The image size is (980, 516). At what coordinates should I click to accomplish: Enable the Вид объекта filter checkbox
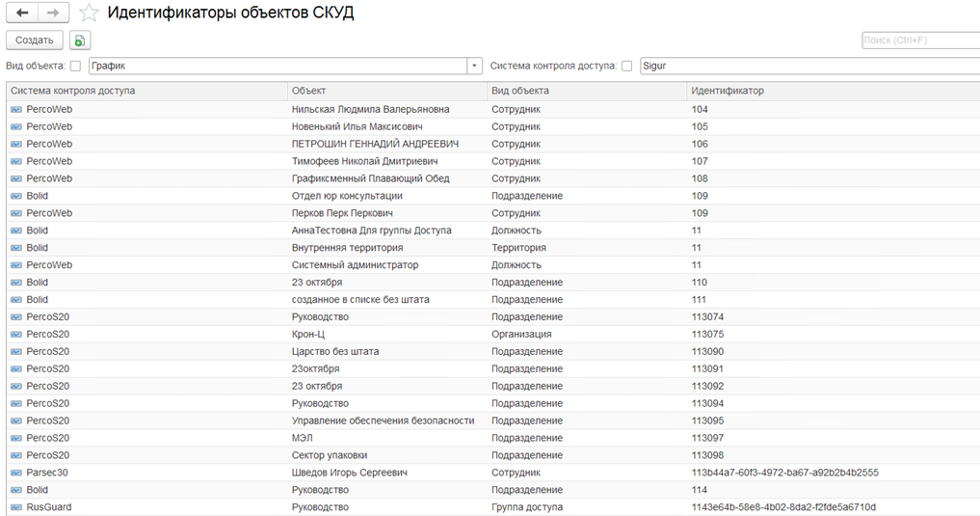[x=75, y=67]
